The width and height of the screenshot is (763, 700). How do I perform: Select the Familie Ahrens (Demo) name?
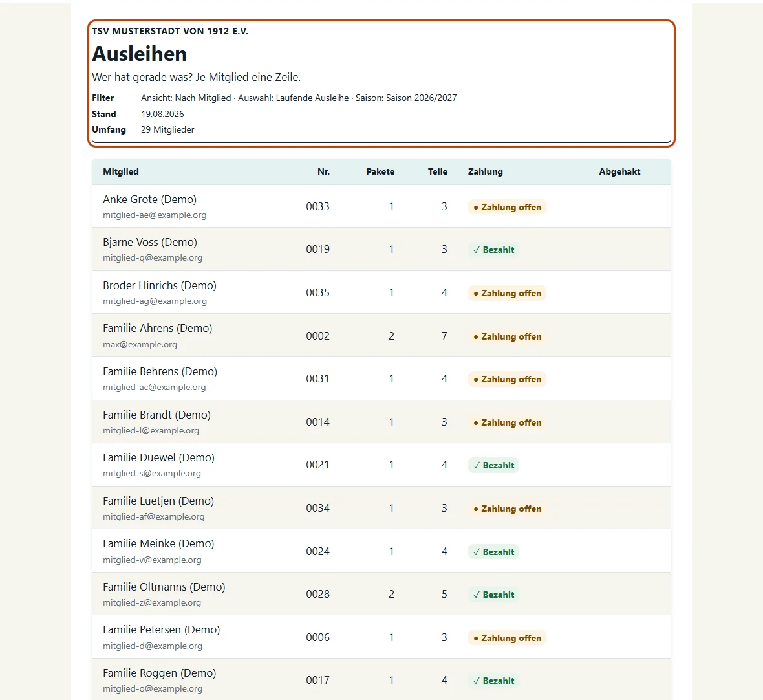[157, 328]
